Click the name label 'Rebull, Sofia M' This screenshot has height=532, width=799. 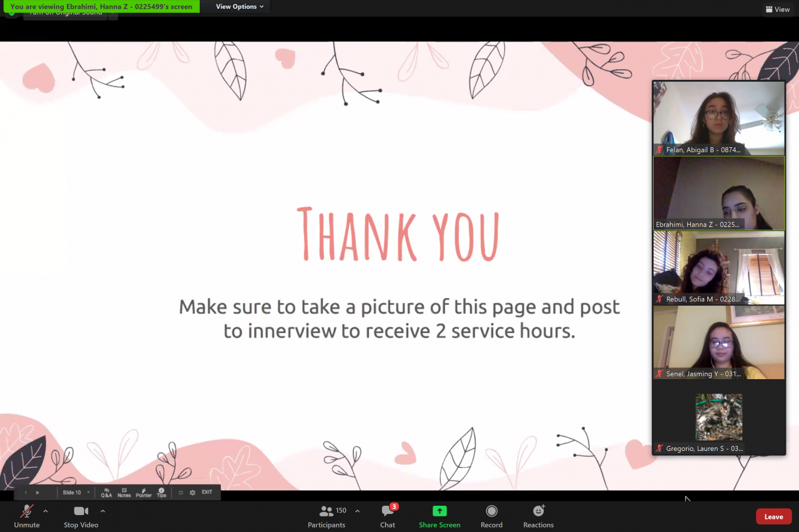pos(703,299)
